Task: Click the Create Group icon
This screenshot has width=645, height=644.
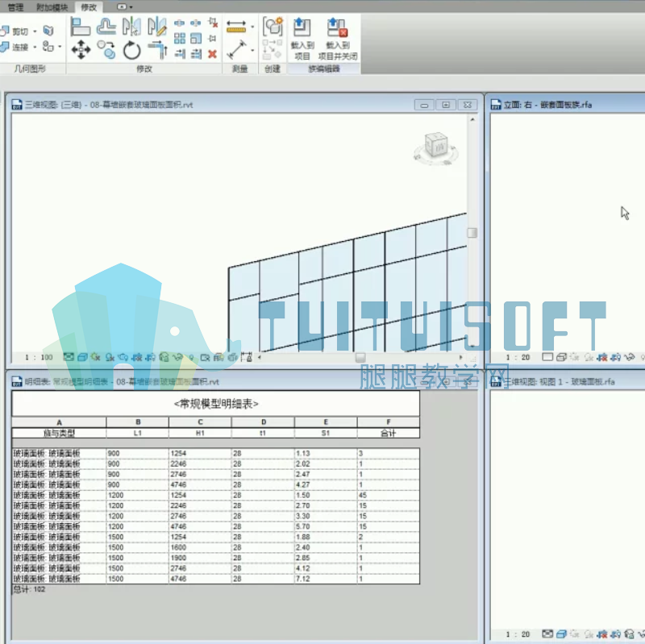Action: [273, 27]
